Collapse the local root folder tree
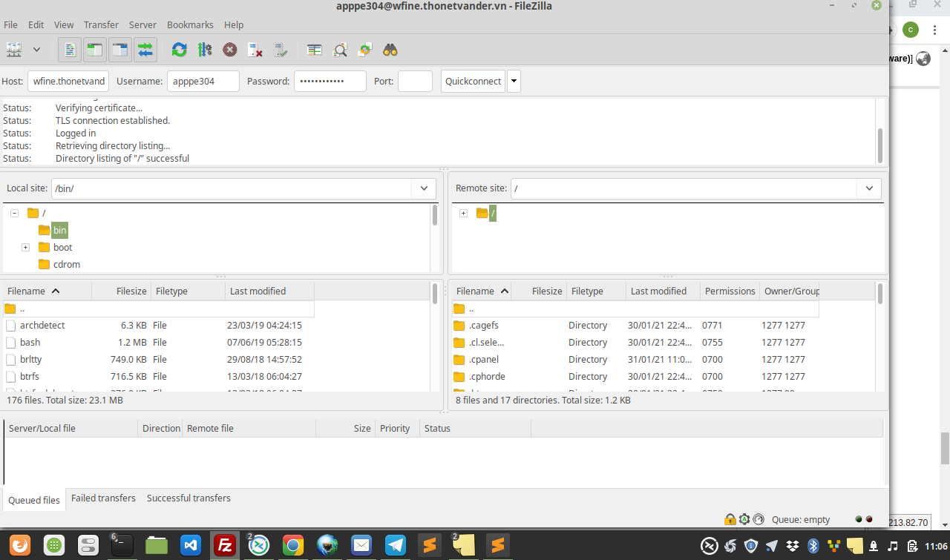The width and height of the screenshot is (950, 560). [14, 213]
